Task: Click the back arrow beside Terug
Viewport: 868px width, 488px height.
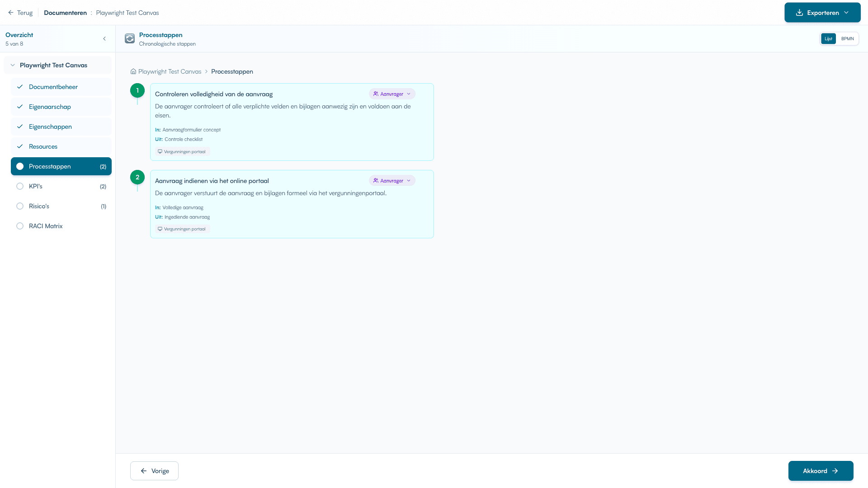Action: click(x=10, y=12)
